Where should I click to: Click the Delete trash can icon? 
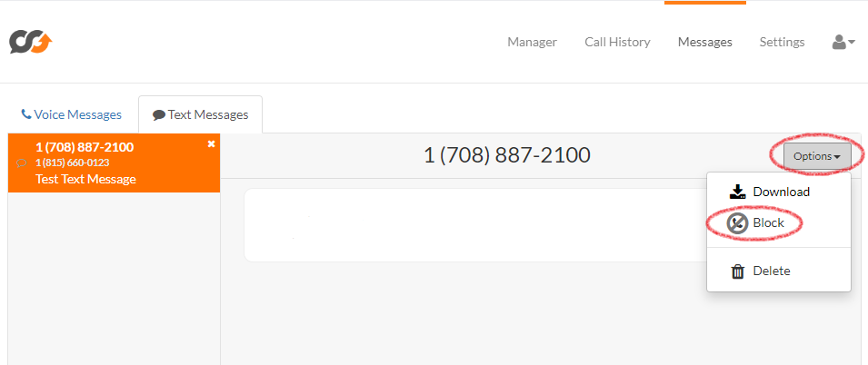coord(738,271)
